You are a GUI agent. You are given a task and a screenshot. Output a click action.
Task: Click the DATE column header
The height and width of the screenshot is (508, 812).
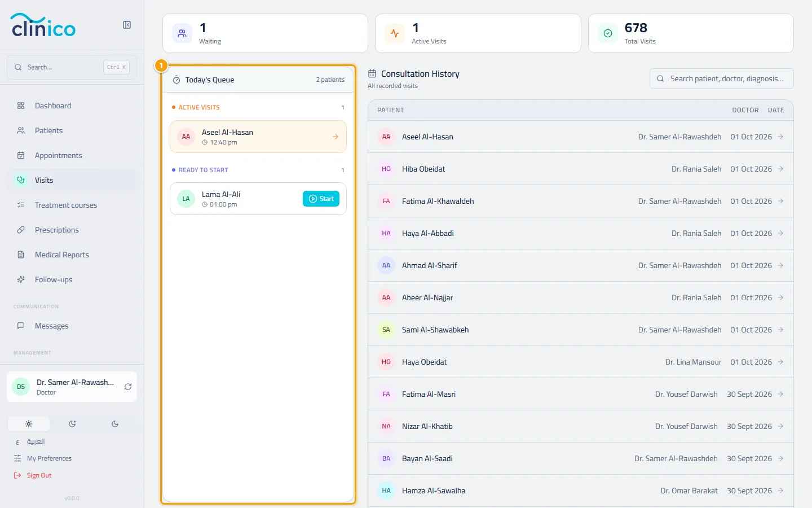point(776,110)
